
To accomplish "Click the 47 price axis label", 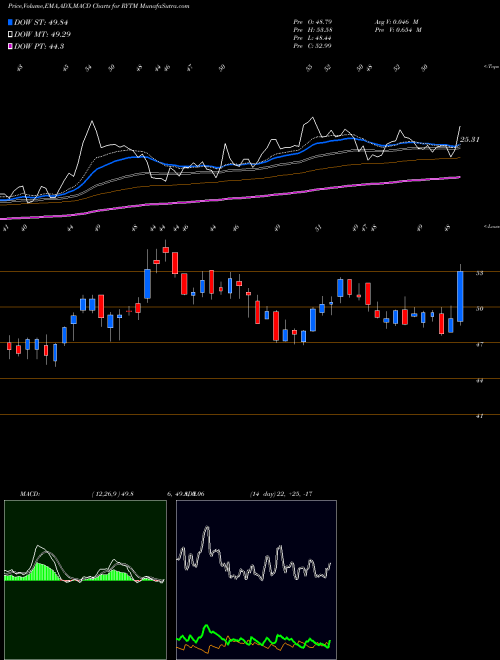I will pyautogui.click(x=479, y=344).
